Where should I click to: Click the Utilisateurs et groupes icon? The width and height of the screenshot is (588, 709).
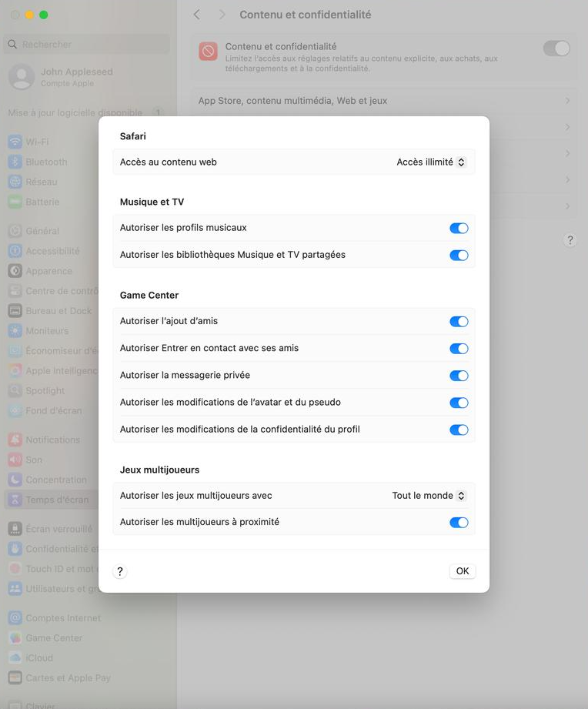[x=15, y=589]
